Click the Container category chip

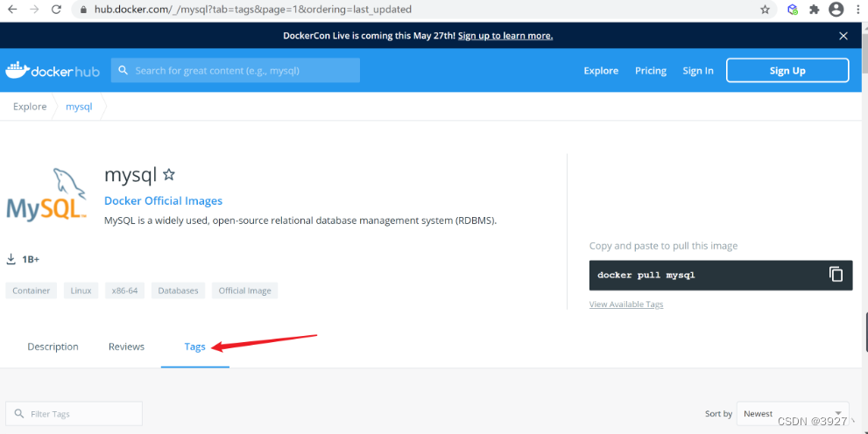31,290
